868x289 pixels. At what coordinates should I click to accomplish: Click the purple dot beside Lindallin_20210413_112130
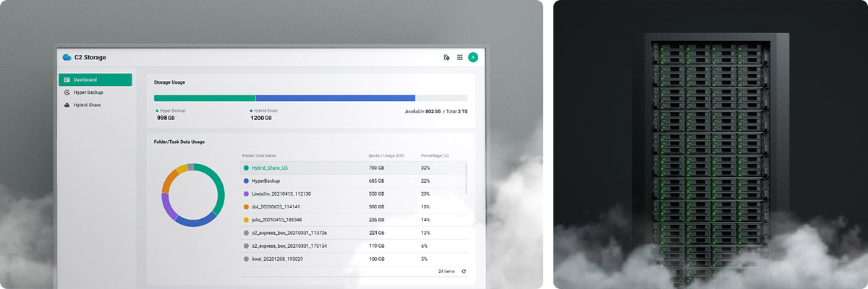246,194
